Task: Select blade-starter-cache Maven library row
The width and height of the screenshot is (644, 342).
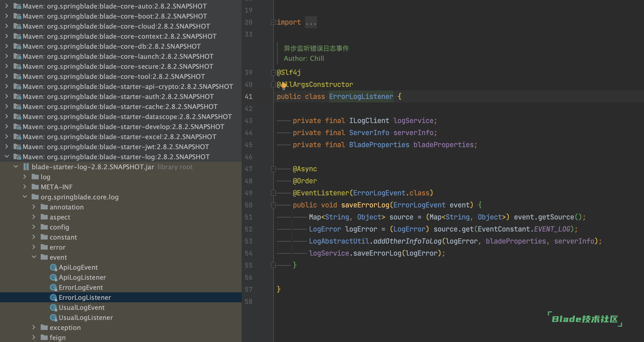Action: [x=121, y=106]
